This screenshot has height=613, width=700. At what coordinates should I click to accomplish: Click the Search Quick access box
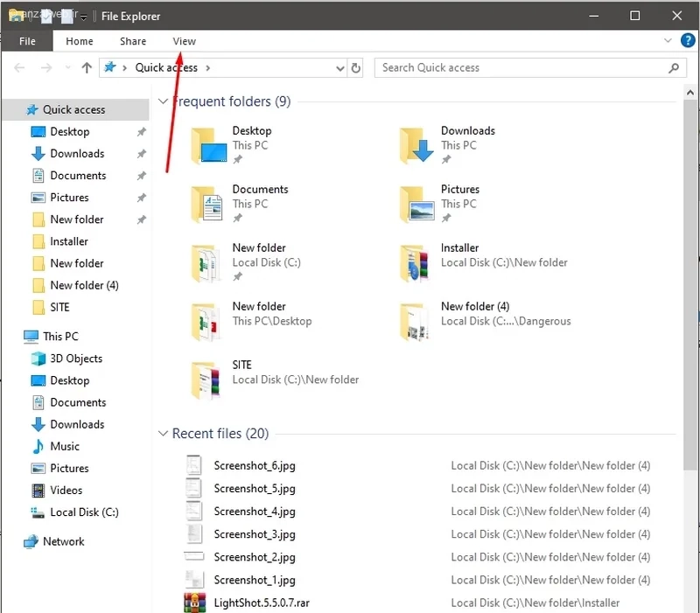pos(525,67)
